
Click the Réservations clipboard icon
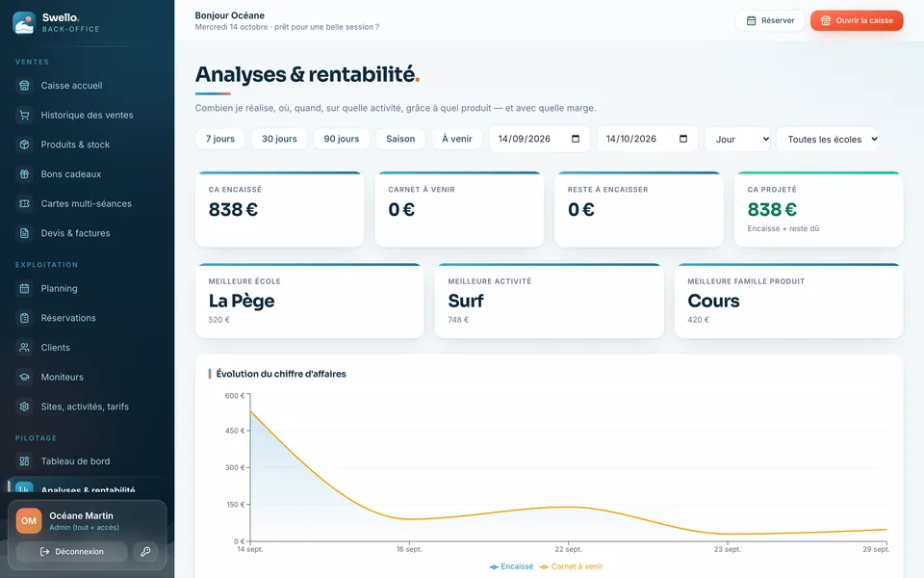tap(24, 318)
